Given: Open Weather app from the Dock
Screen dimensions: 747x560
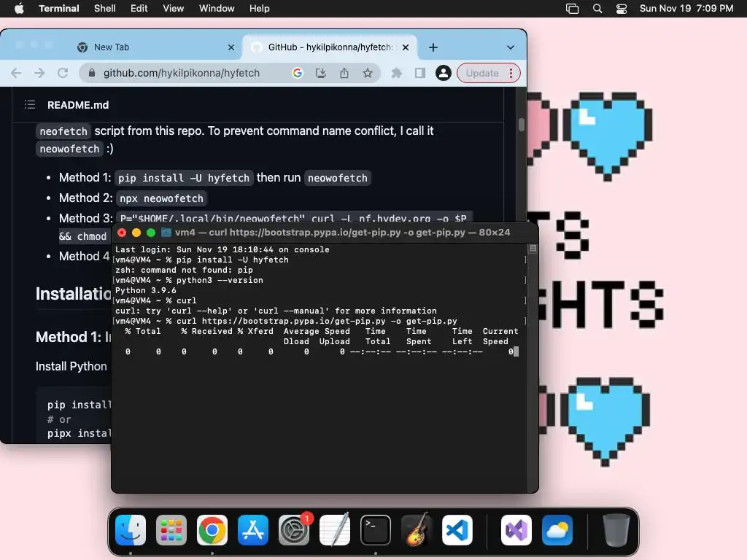Looking at the screenshot, I should 557,529.
